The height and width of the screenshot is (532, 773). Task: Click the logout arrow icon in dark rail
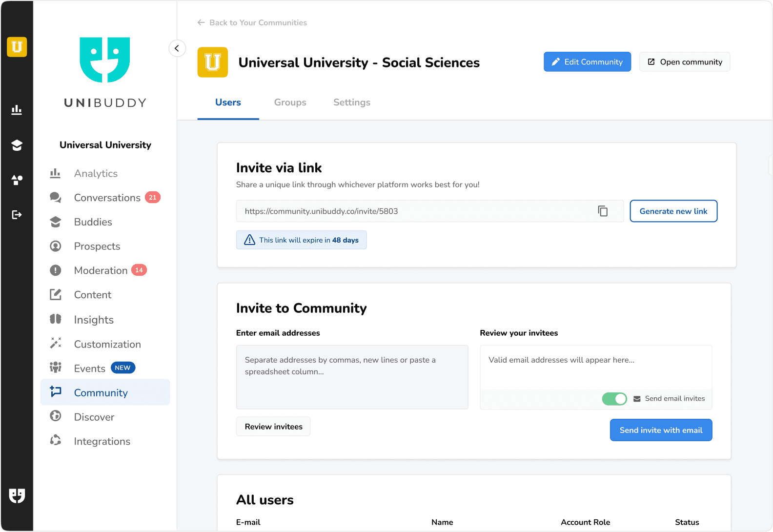coord(17,215)
